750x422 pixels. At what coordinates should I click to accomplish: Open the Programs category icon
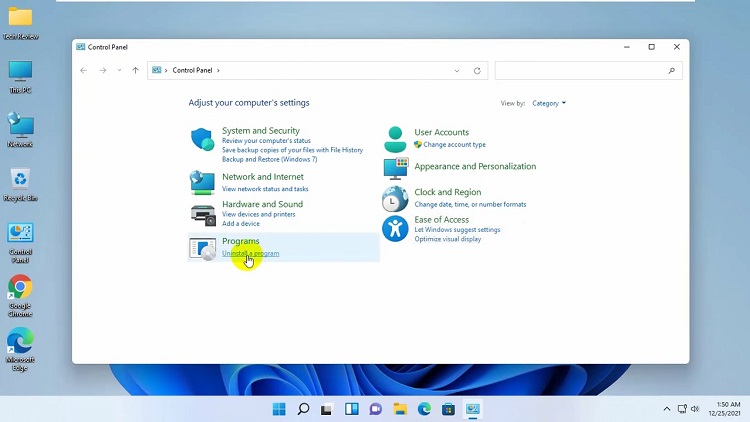[202, 248]
